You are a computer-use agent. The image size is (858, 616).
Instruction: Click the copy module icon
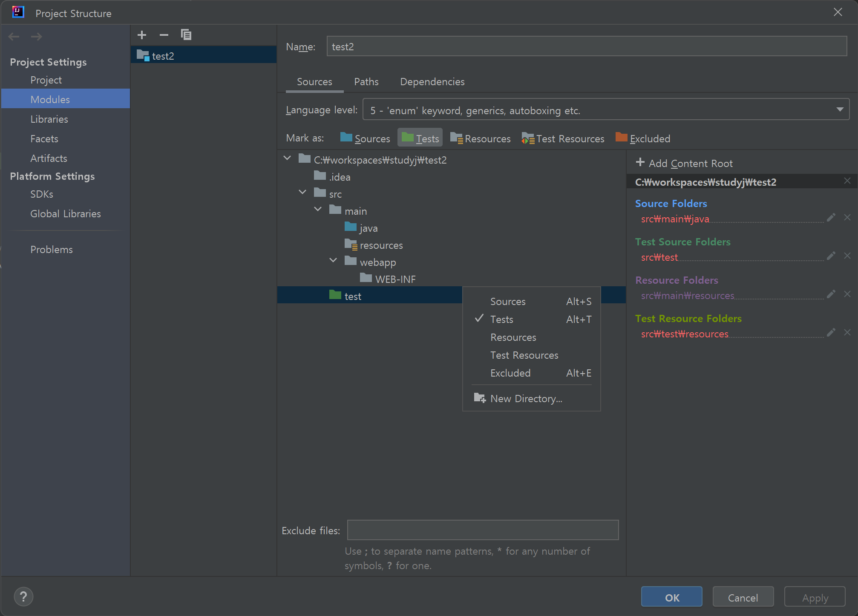coord(186,35)
